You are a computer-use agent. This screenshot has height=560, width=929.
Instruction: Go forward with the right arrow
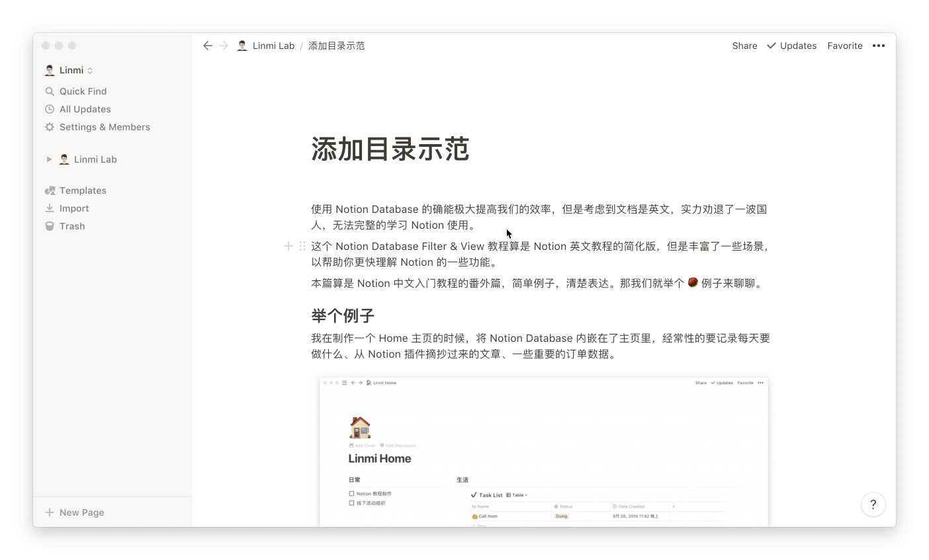click(224, 46)
